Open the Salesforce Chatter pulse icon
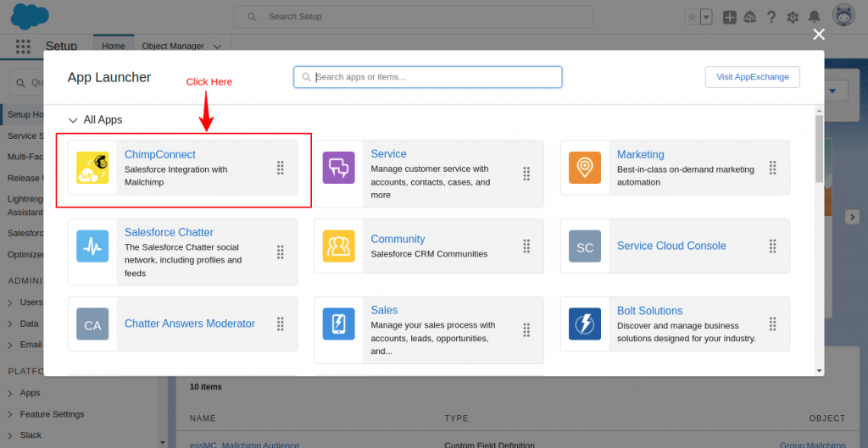 coord(92,246)
